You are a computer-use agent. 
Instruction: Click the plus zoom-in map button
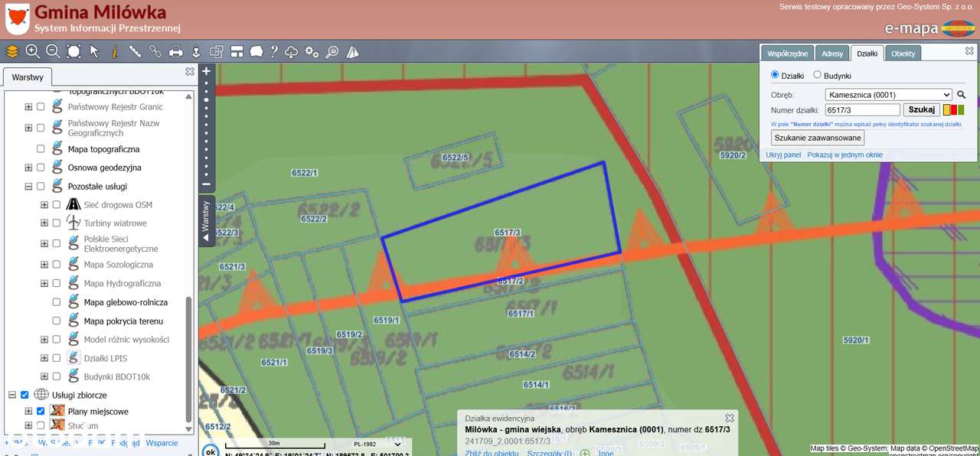tap(206, 71)
